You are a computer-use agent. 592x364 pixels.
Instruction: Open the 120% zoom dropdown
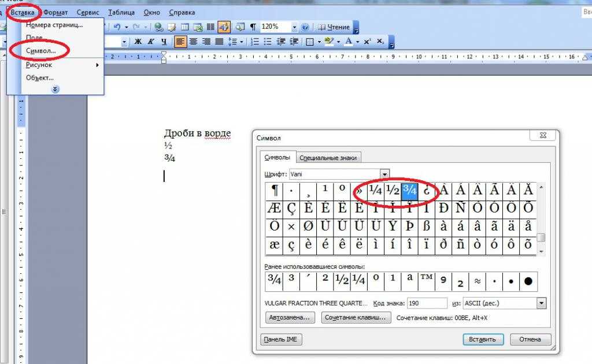(294, 27)
